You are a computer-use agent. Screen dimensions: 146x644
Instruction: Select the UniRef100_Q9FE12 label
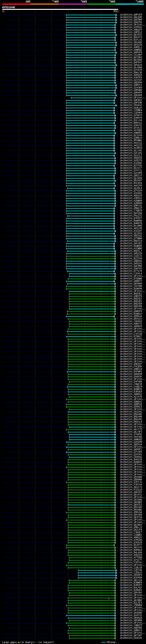[x=131, y=32]
